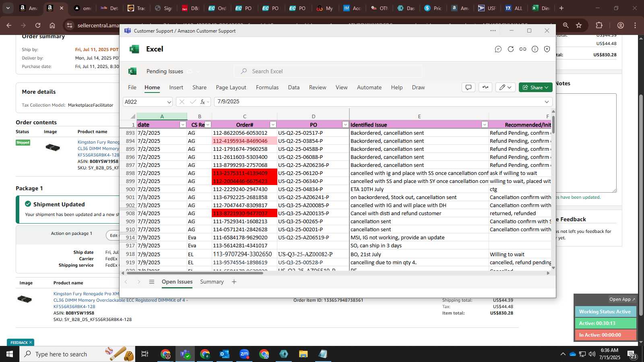Image resolution: width=644 pixels, height=362 pixels.
Task: Select the column E header
Action: (419, 116)
